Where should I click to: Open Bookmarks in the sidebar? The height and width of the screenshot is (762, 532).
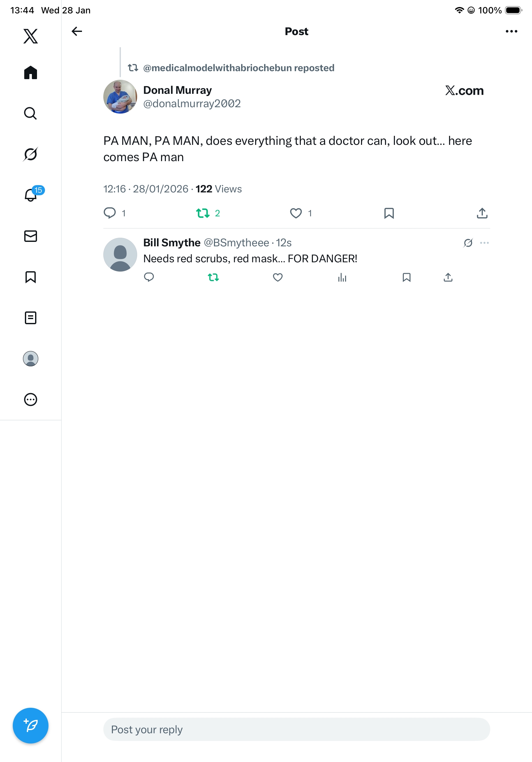tap(31, 277)
